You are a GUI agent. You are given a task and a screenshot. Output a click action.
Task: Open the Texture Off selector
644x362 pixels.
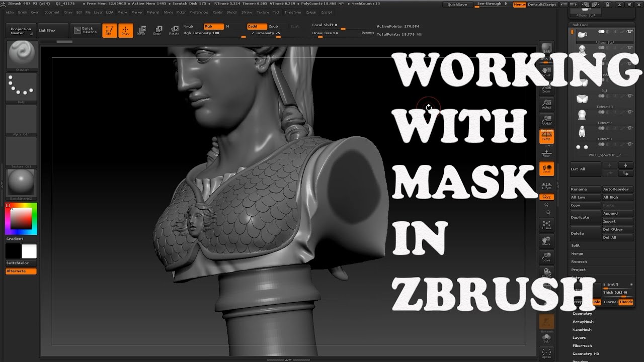click(x=21, y=152)
